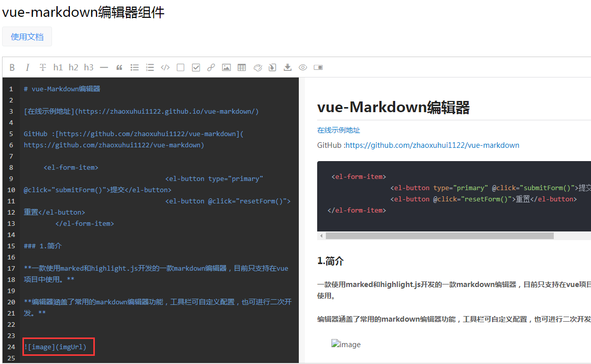Toggle split-screen layout icon
This screenshot has width=591, height=364.
click(318, 67)
